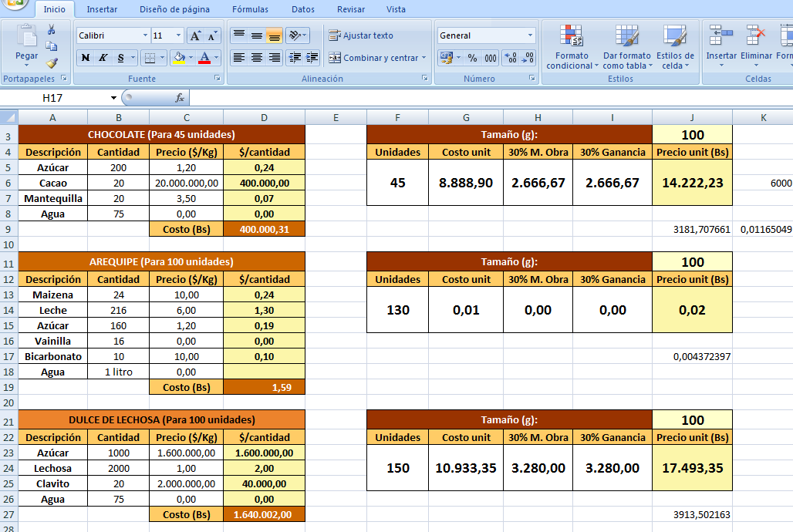
Task: Select the Cacao cell
Action: coord(52,183)
